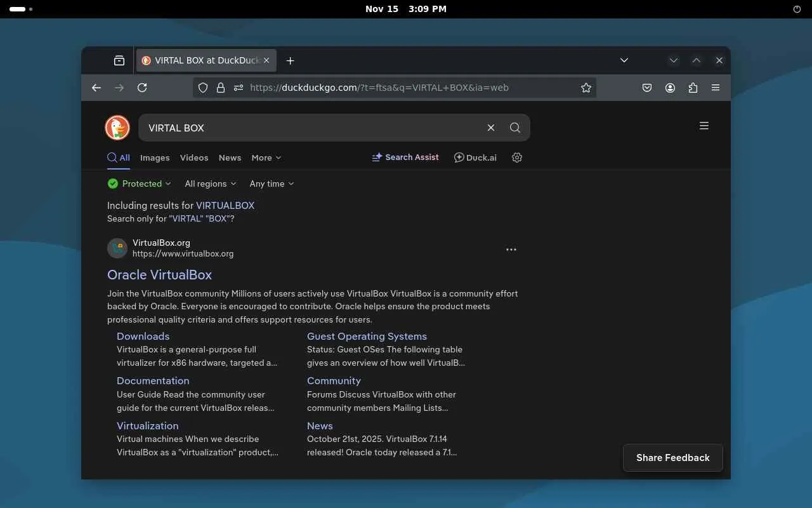This screenshot has width=812, height=508.
Task: Open the Guest Operating Systems sitelink
Action: (x=367, y=337)
